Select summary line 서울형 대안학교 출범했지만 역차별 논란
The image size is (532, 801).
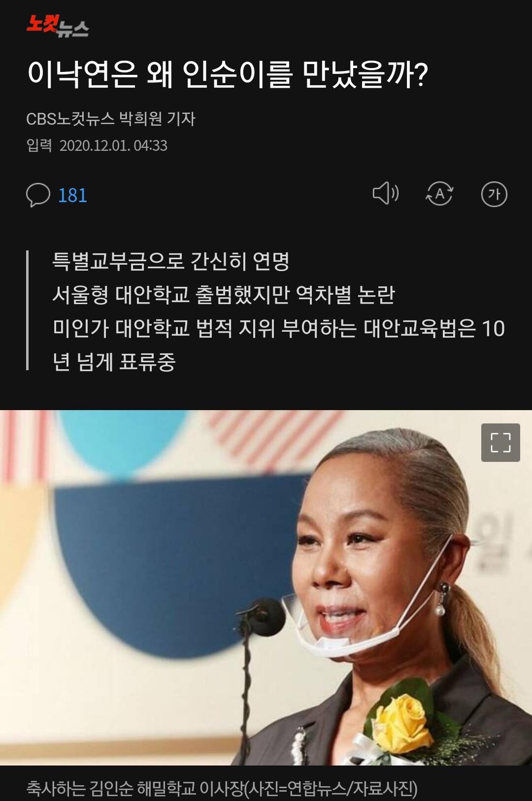point(224,295)
